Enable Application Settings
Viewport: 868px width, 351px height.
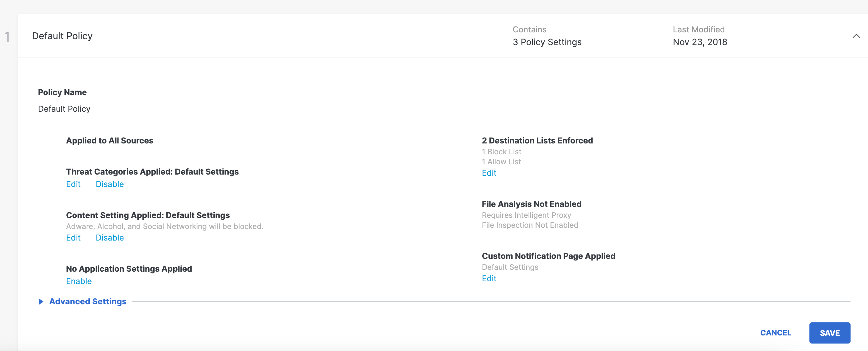[x=79, y=281]
